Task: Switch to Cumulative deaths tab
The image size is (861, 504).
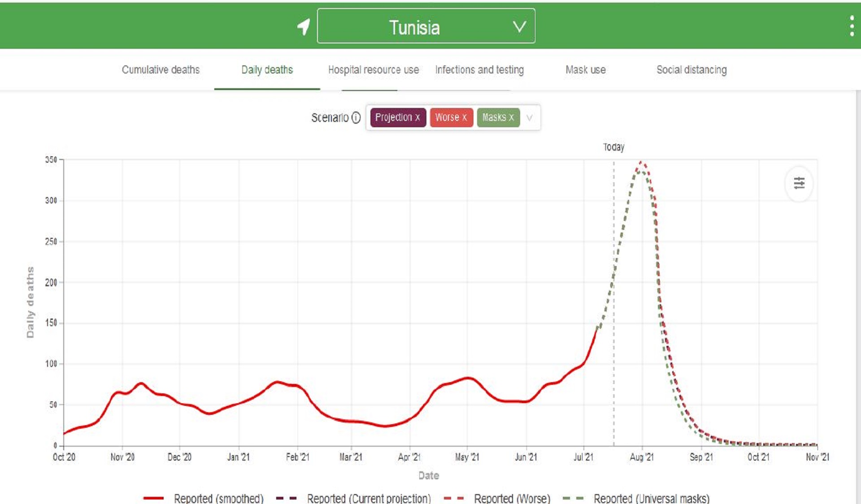Action: tap(161, 70)
